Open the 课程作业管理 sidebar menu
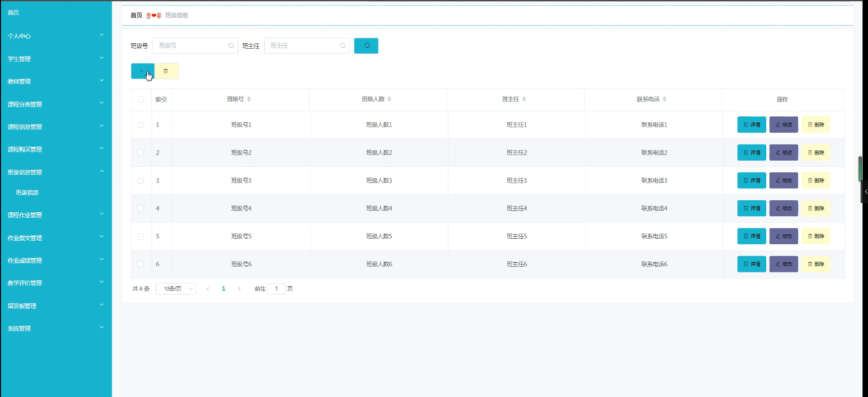Viewport: 868px width, 397px height. click(x=55, y=215)
